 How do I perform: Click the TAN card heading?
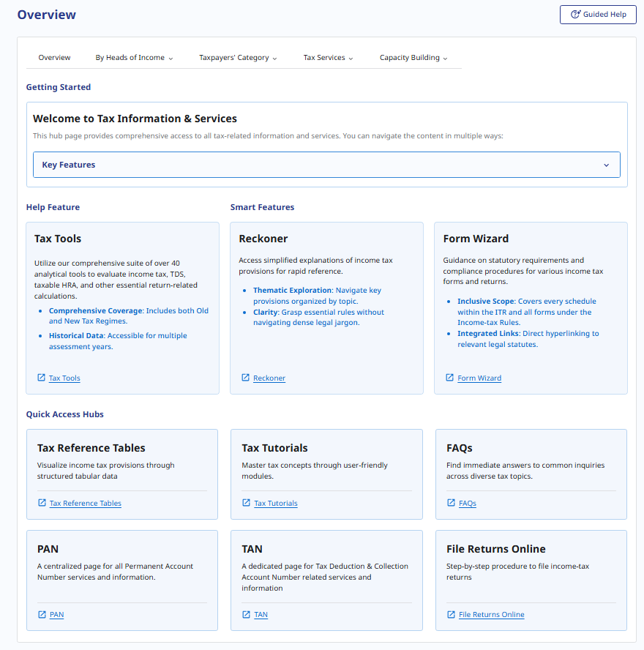(252, 549)
